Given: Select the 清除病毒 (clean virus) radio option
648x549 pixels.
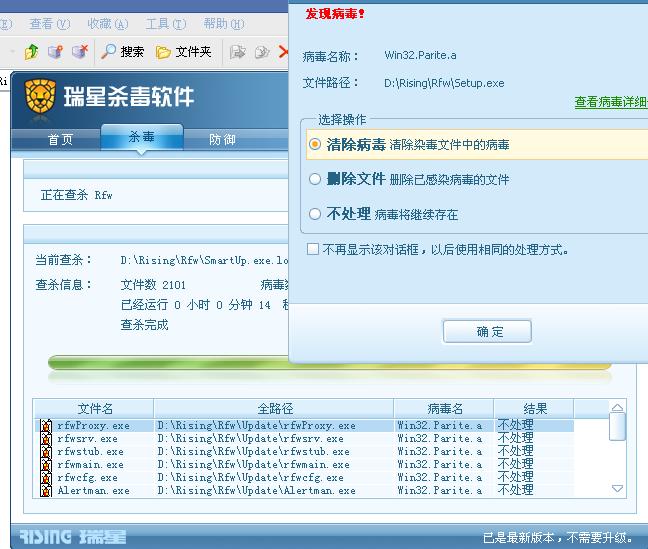Looking at the screenshot, I should coord(315,144).
